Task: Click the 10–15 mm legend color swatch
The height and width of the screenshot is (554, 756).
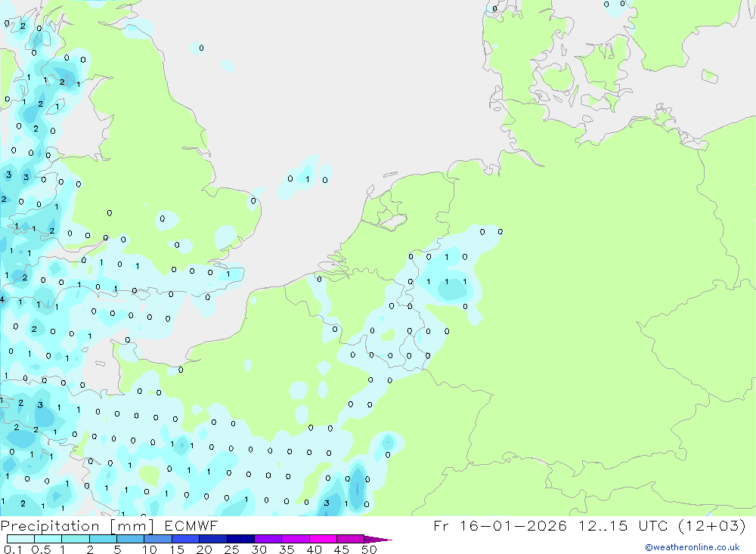Action: pos(158,539)
